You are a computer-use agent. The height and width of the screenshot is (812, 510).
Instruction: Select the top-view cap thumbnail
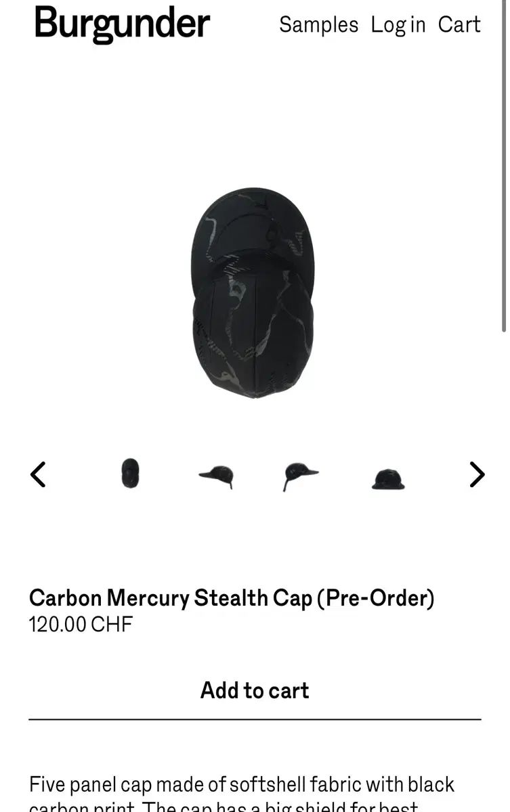click(130, 473)
